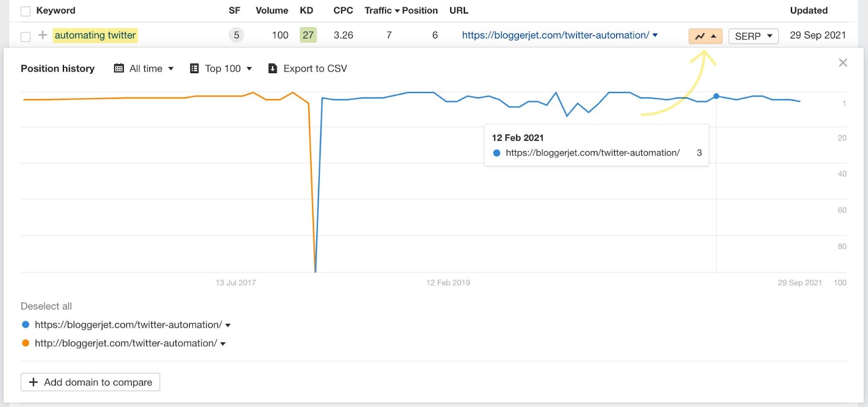Click the list icon before Top 100
Image resolution: width=868 pixels, height=407 pixels.
194,68
